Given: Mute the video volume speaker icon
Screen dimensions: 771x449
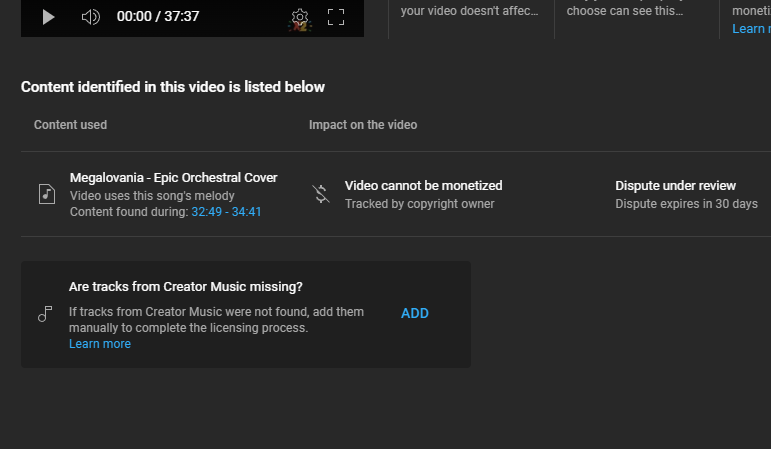Looking at the screenshot, I should coord(90,17).
